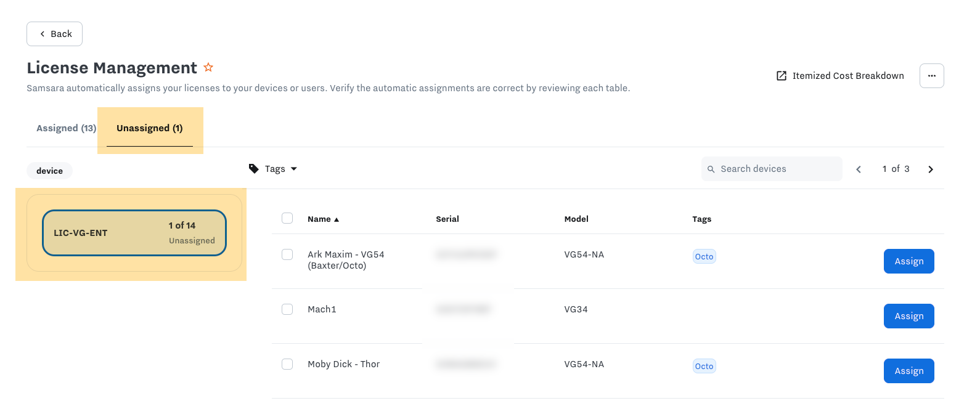Select the Ark Maxim - VG54 row checkbox

[x=287, y=254]
